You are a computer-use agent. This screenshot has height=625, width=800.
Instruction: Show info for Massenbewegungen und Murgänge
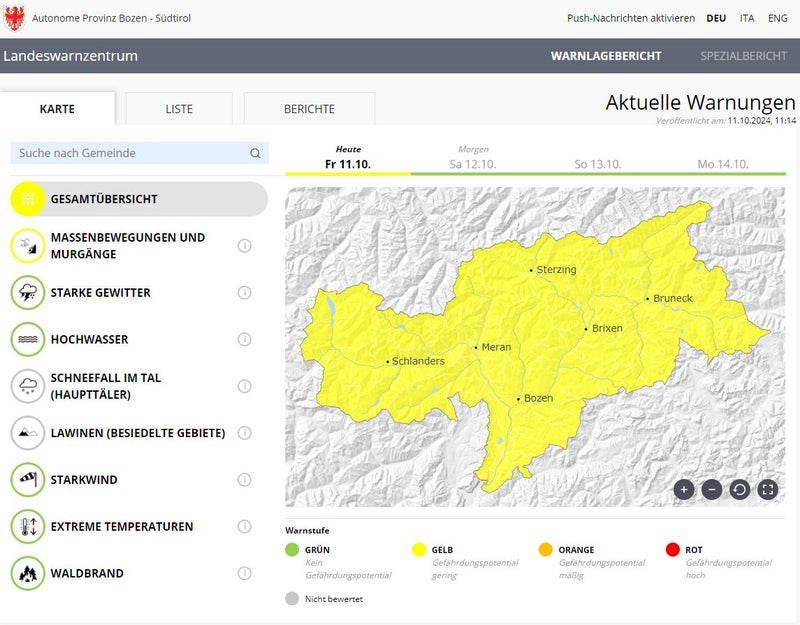(244, 246)
